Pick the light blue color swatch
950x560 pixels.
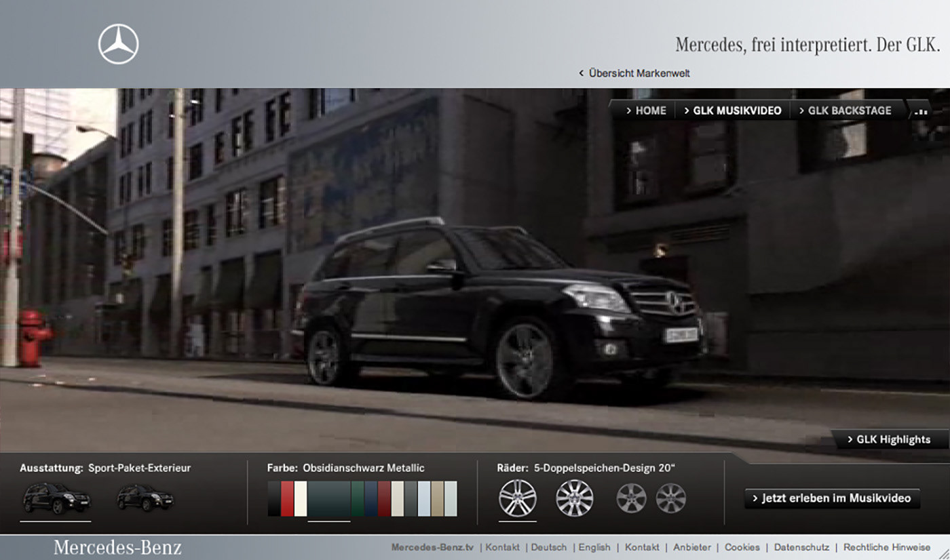point(424,499)
